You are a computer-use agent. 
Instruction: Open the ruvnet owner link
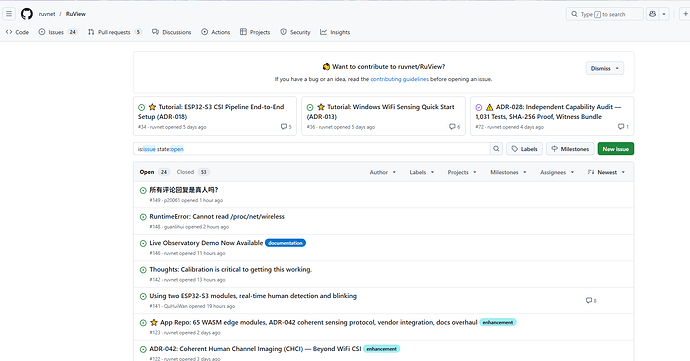(47, 14)
